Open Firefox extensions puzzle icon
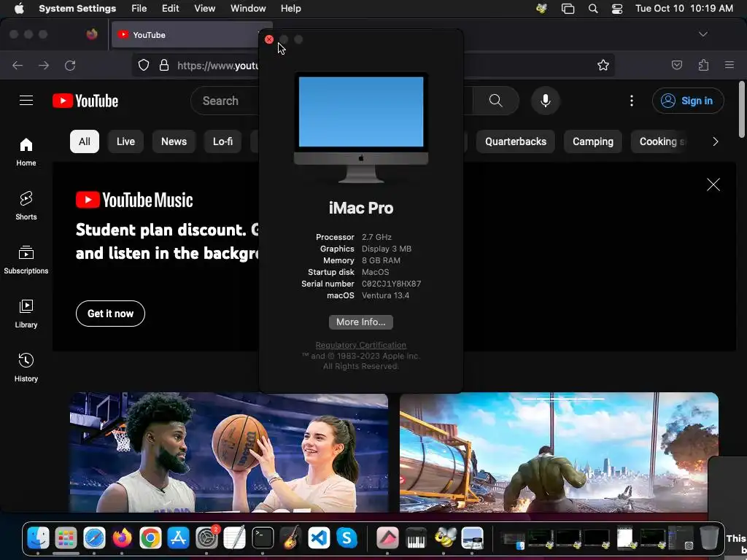The image size is (747, 560). (703, 65)
